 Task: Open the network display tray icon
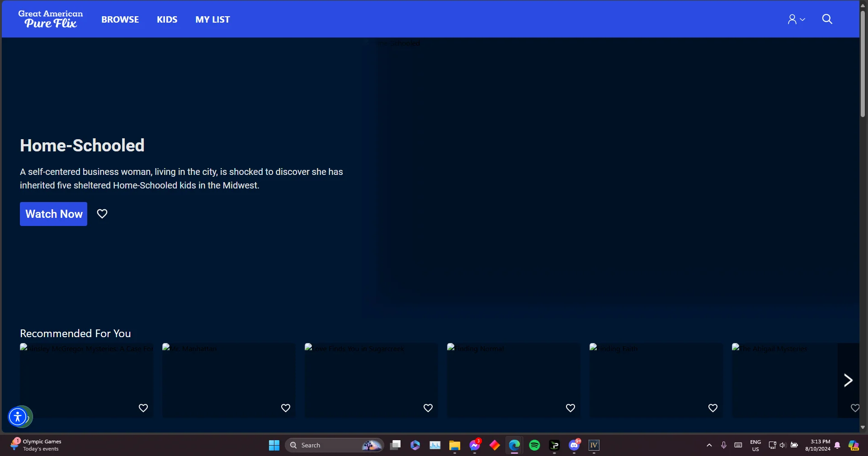pos(772,445)
